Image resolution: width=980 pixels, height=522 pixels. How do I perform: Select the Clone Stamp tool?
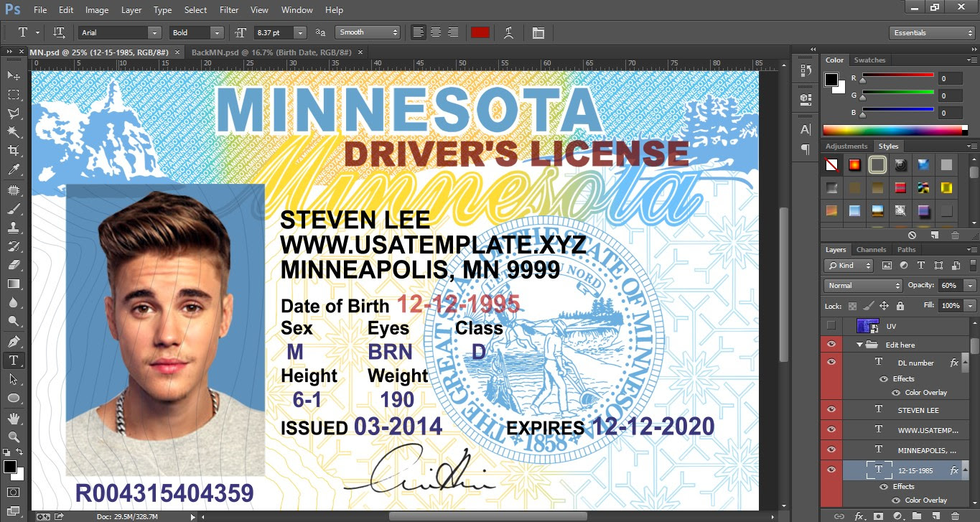click(x=13, y=228)
